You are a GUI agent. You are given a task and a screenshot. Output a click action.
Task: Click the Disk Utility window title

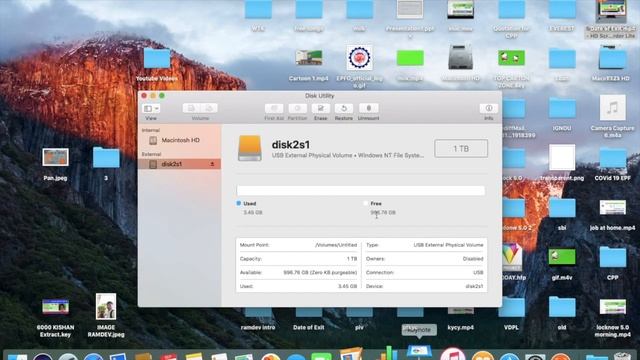point(320,96)
